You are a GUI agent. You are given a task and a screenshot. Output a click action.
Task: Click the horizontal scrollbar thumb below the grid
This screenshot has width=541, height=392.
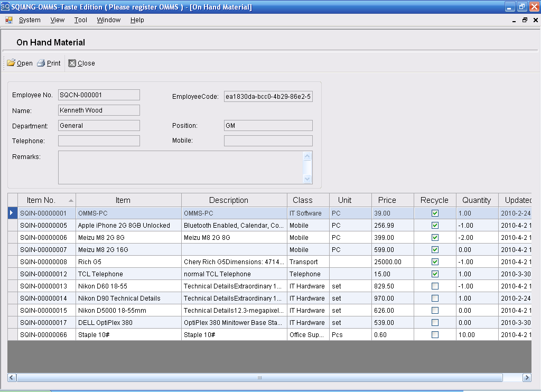[259, 378]
